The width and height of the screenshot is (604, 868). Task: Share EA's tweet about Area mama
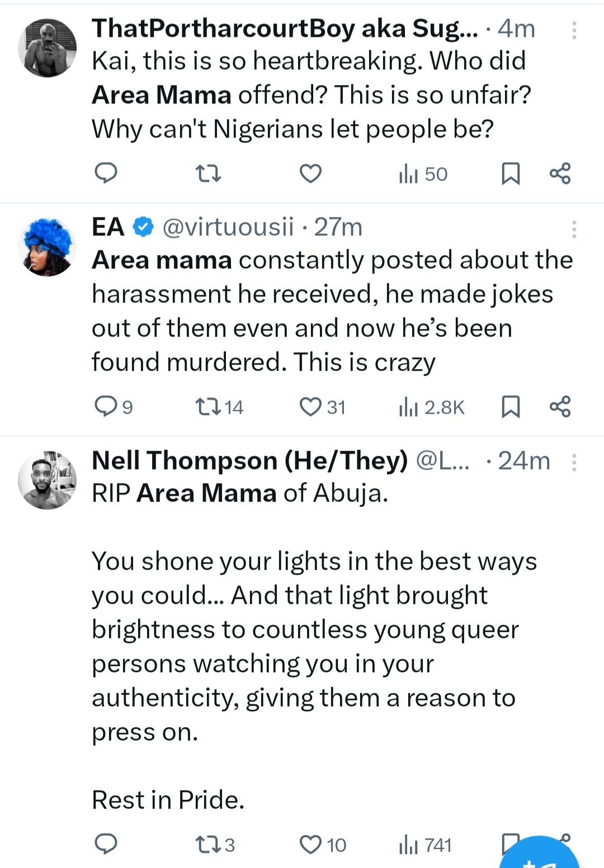pos(560,407)
